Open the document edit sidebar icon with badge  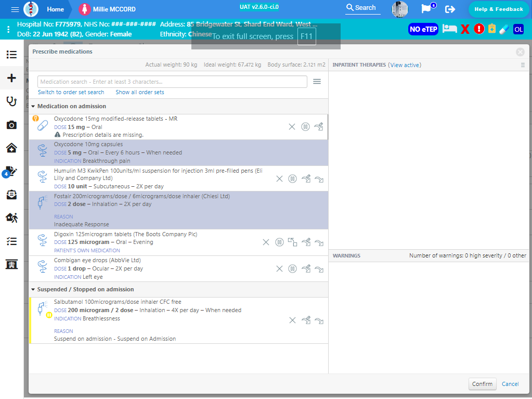click(10, 172)
